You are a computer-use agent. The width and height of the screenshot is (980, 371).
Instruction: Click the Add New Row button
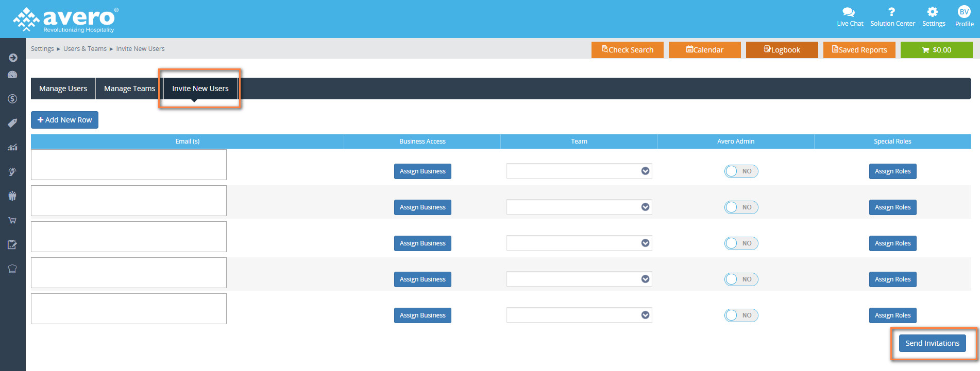click(64, 120)
